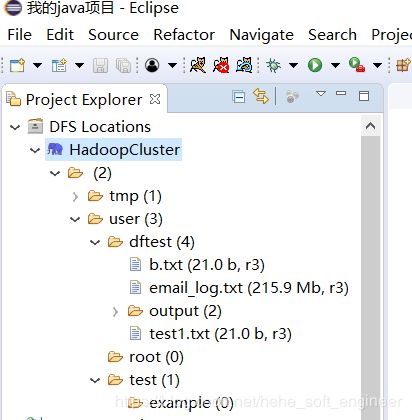Click the scrollbar up arrow in Project Explorer
Viewport: 412px width, 420px height.
click(371, 126)
